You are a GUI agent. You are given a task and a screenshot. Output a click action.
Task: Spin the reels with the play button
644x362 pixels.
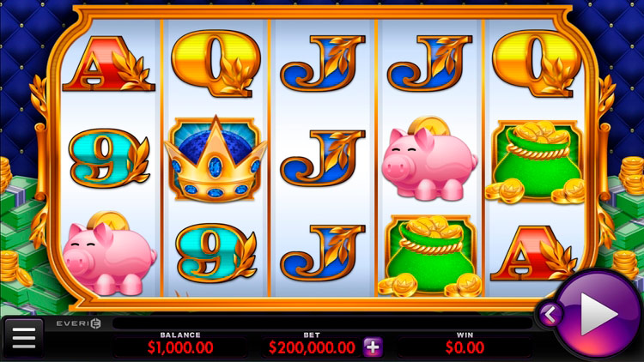coord(598,314)
